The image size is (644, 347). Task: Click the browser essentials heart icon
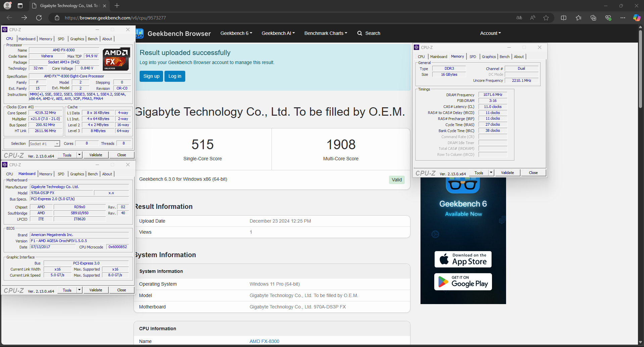pos(608,18)
